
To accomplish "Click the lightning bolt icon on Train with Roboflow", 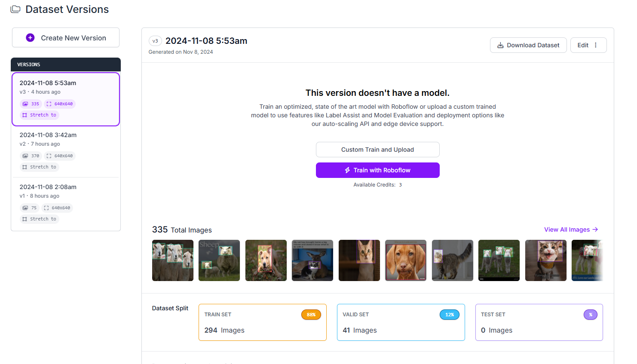I will (347, 170).
